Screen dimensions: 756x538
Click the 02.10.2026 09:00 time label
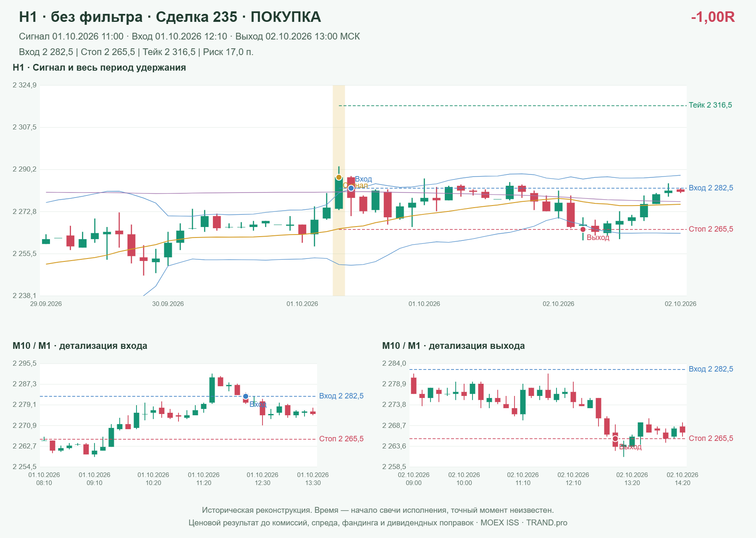(x=414, y=479)
